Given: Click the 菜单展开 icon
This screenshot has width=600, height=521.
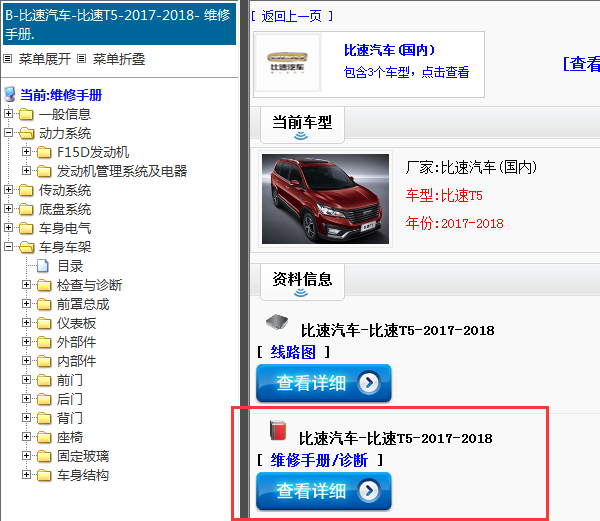Looking at the screenshot, I should 8,59.
